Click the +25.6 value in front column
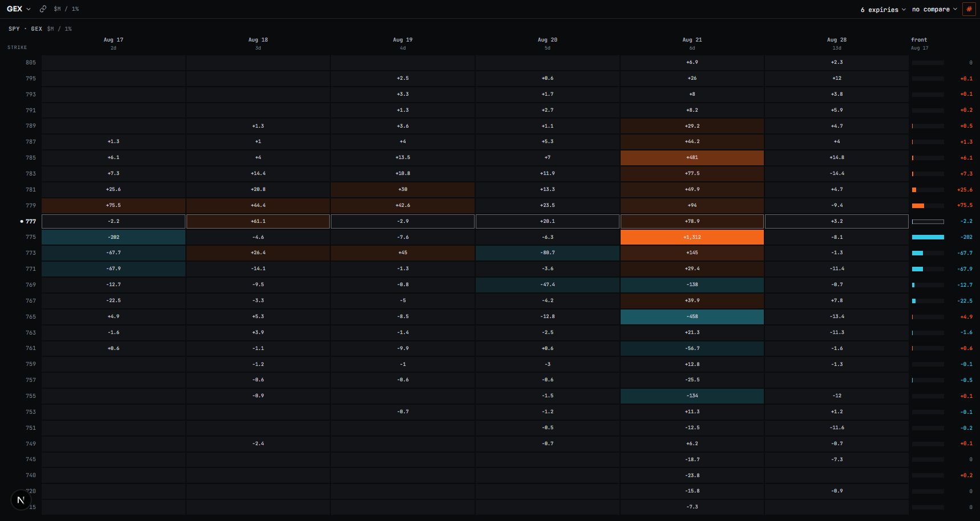980x521 pixels. tap(965, 190)
